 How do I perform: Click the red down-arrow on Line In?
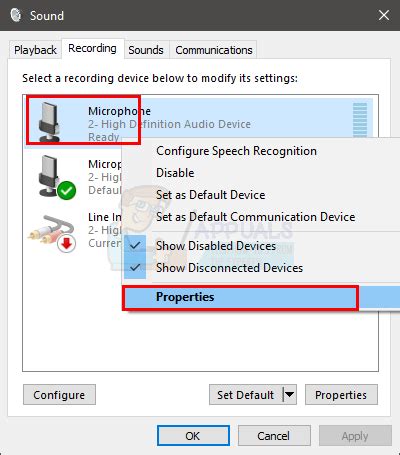coord(67,244)
